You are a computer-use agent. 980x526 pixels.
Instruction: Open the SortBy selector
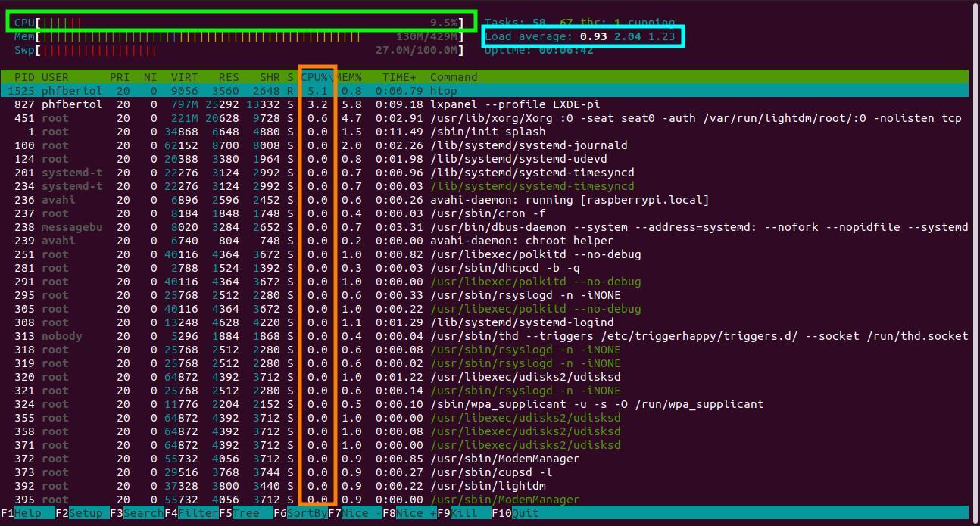tap(299, 513)
